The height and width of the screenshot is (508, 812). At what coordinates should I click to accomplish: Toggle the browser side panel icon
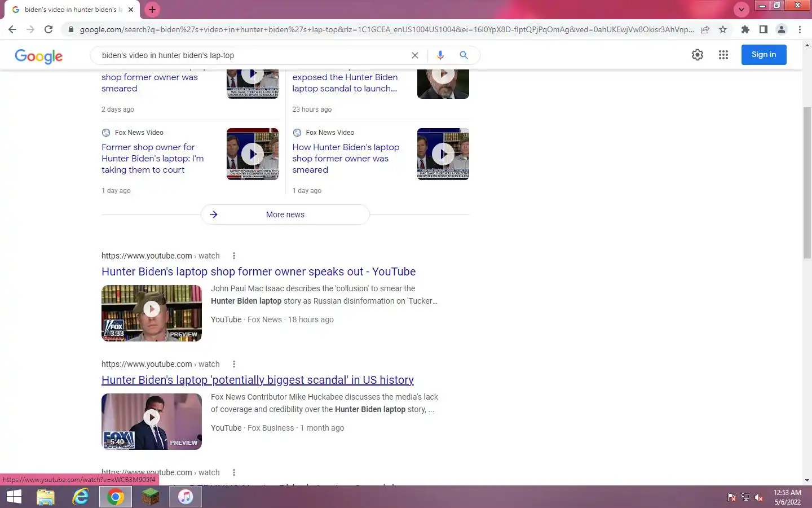pos(764,29)
